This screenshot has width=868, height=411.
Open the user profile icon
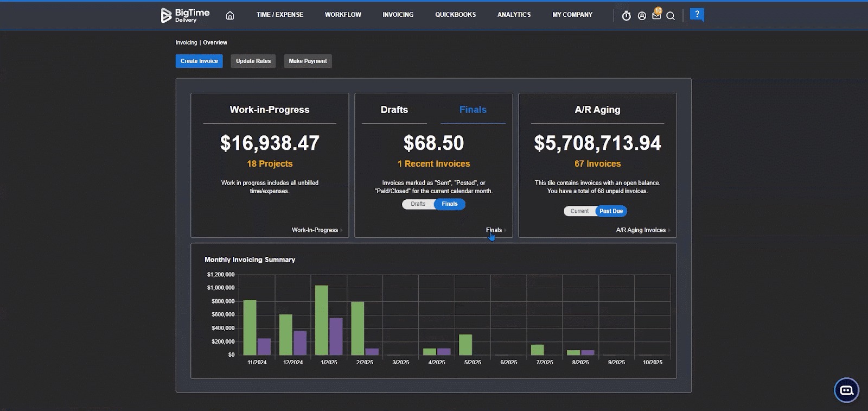[642, 16]
